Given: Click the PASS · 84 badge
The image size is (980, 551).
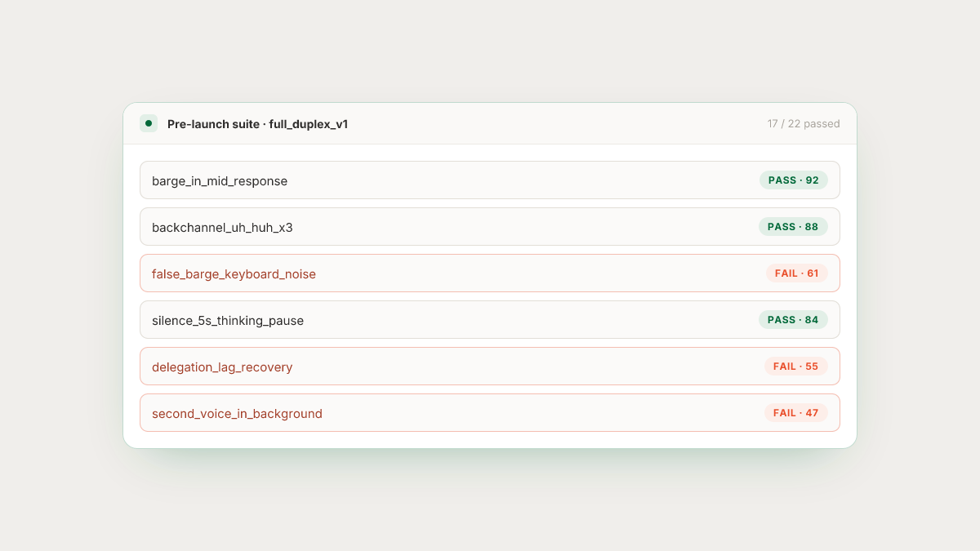Looking at the screenshot, I should point(793,320).
